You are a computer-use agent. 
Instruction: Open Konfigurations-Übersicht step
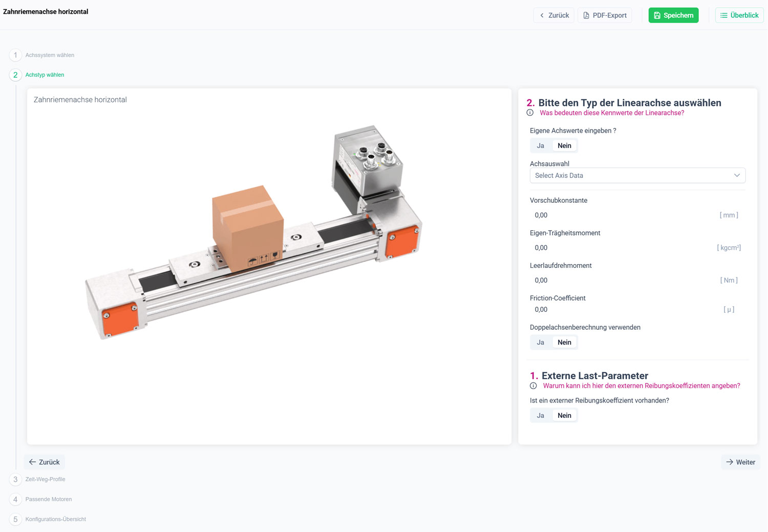pyautogui.click(x=55, y=519)
